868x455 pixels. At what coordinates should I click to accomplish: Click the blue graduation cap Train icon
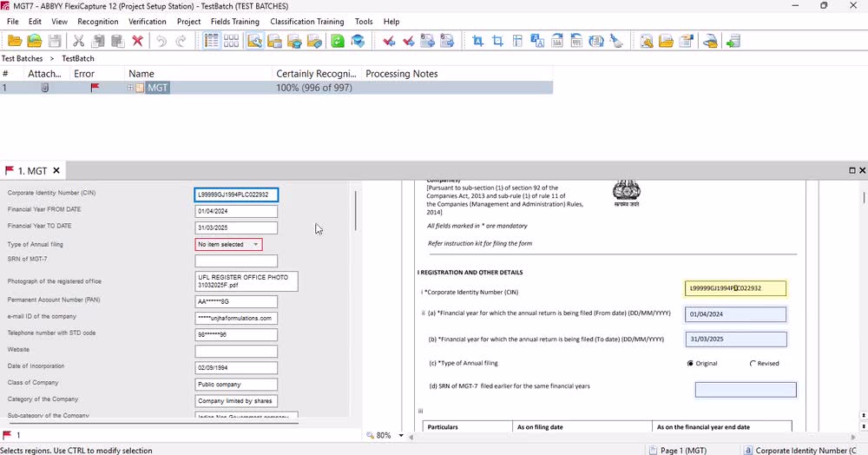(358, 41)
